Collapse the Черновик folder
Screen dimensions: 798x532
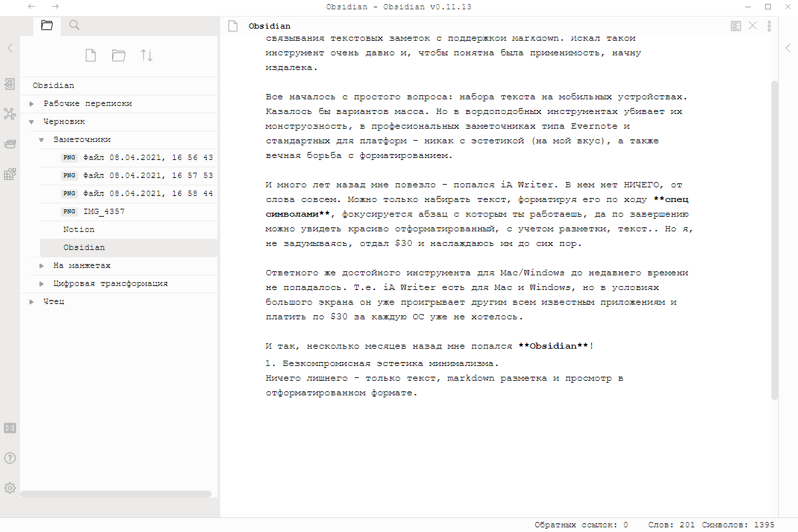click(31, 122)
